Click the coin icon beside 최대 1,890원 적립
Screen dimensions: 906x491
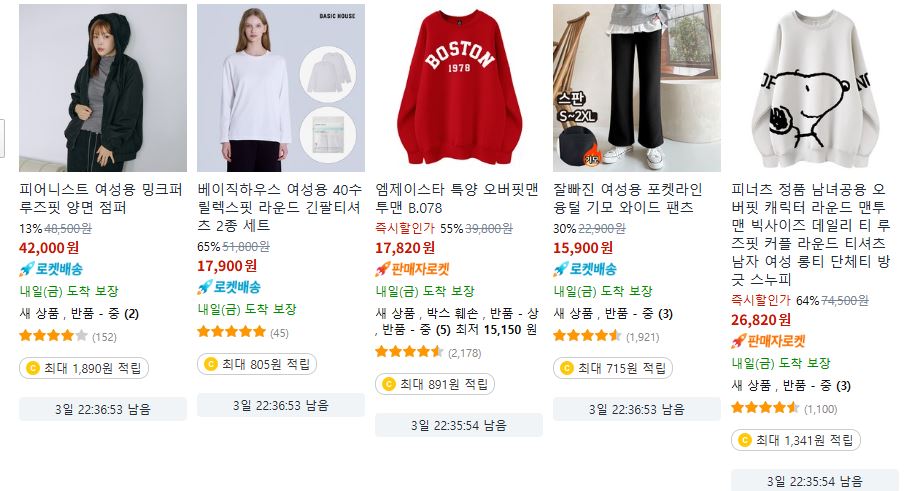point(33,368)
